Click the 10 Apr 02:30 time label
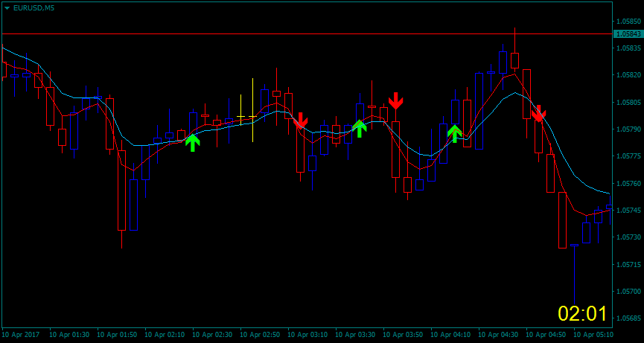 pos(212,335)
